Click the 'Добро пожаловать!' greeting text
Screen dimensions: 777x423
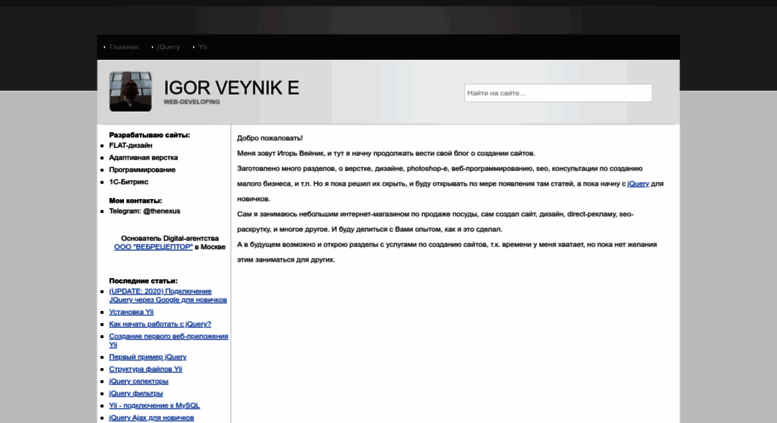coord(270,138)
